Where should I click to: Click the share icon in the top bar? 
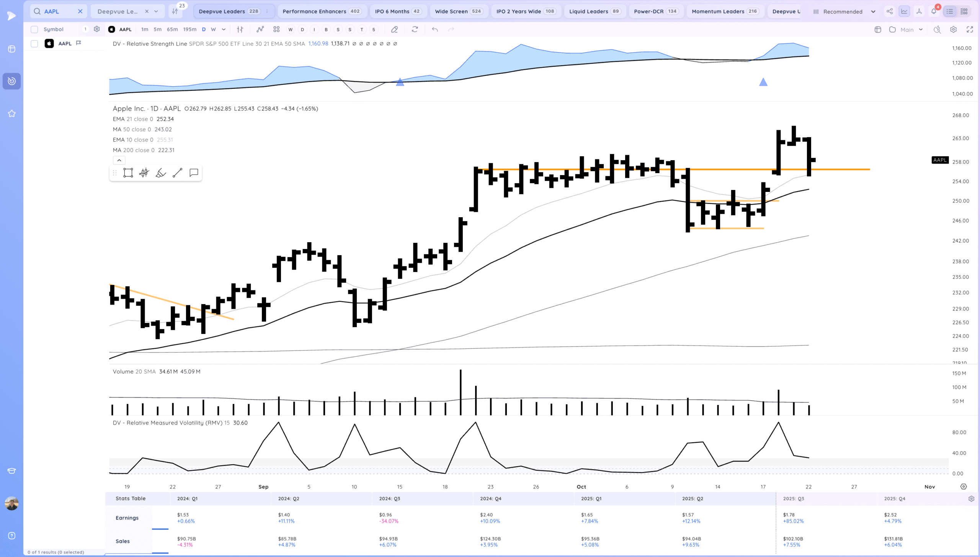(890, 11)
